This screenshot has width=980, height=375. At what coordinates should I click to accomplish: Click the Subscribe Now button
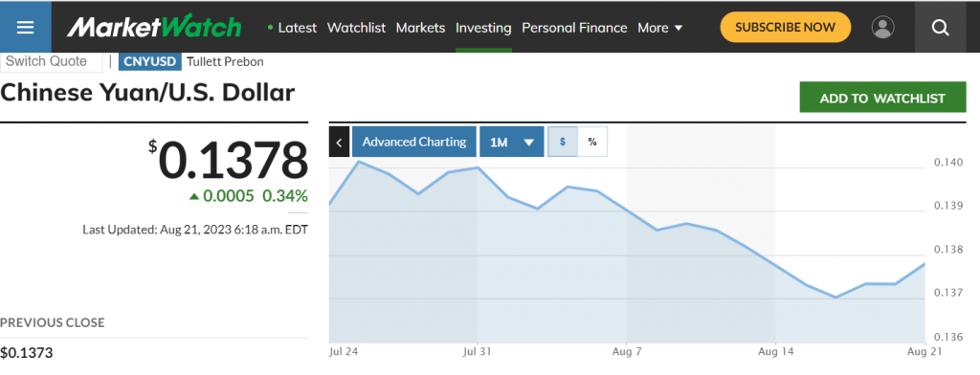tap(785, 28)
